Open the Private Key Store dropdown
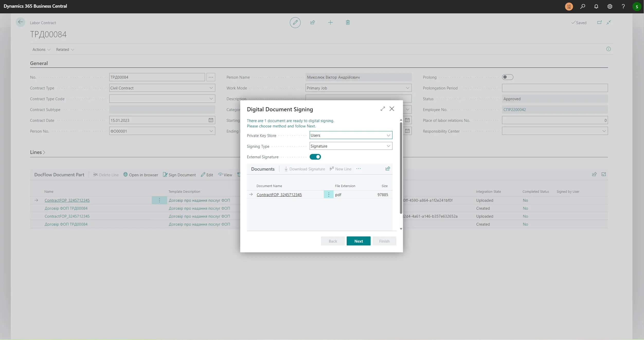644x340 pixels. [388, 135]
